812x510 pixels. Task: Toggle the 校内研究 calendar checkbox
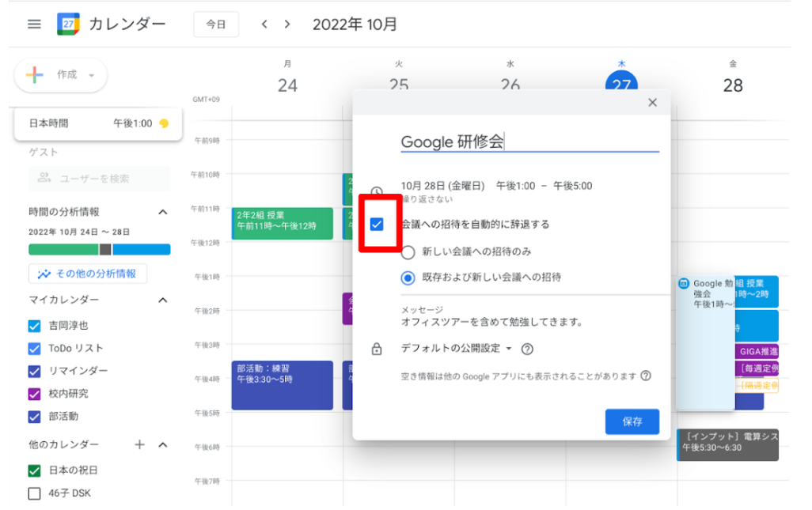34,394
